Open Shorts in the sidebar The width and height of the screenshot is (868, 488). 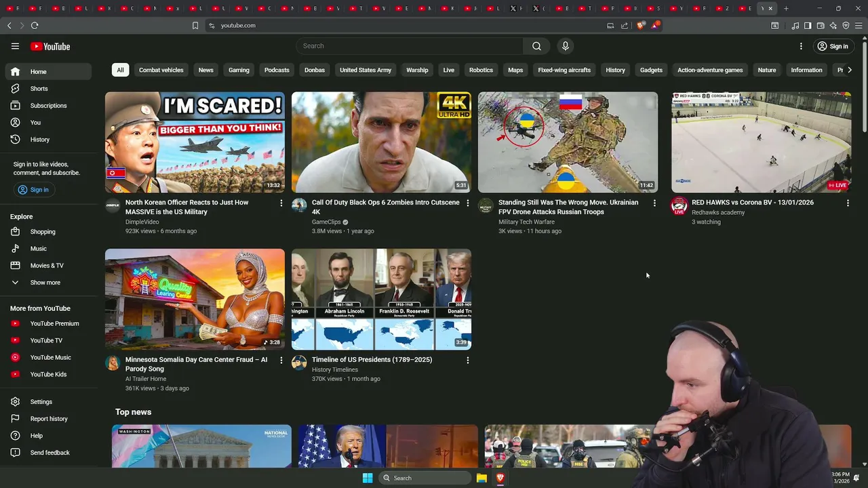[x=47, y=89]
